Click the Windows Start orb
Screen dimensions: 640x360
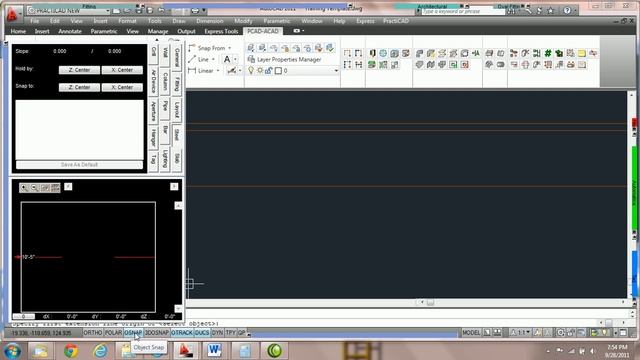pos(12,351)
